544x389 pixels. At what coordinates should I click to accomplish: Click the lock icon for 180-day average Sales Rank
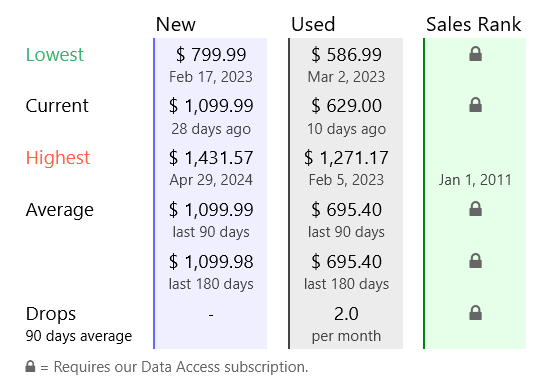pos(475,261)
